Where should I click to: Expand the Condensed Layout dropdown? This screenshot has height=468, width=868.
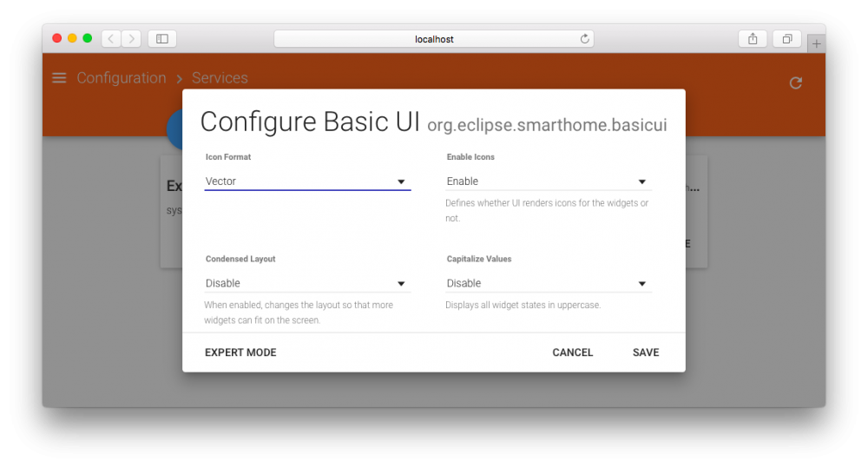(x=307, y=283)
